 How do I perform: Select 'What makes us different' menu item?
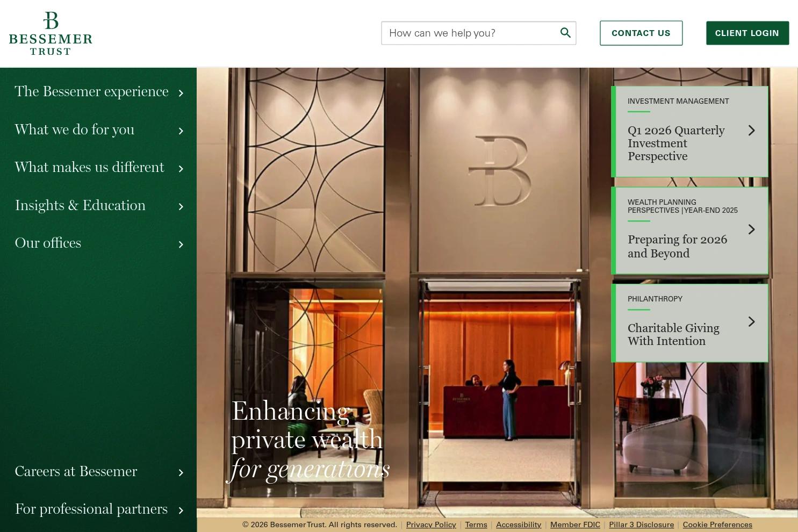(89, 167)
